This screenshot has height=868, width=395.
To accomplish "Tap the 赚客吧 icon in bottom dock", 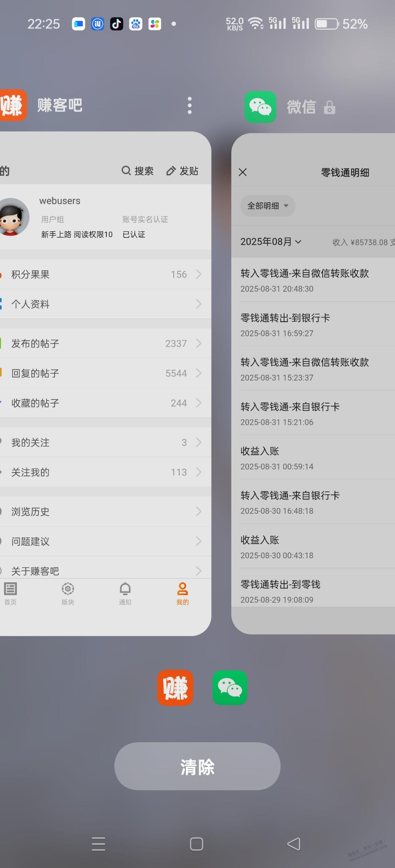I will (175, 688).
